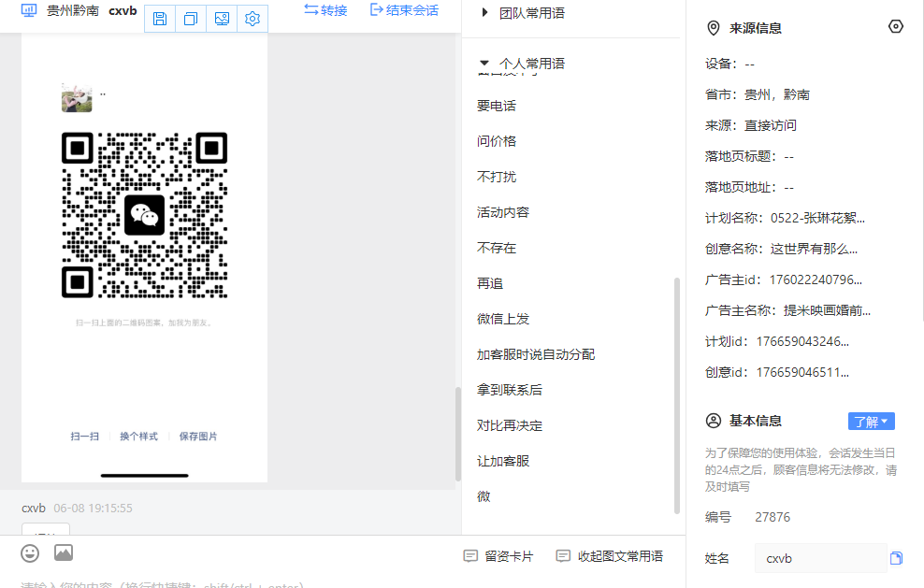The height and width of the screenshot is (588, 924).
Task: Click the 转接 transfer button
Action: point(325,10)
